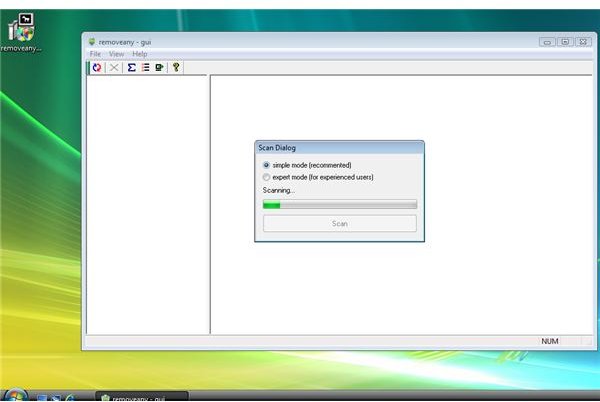Click the sigma summary toolbar icon
The height and width of the screenshot is (402, 600).
click(x=131, y=68)
